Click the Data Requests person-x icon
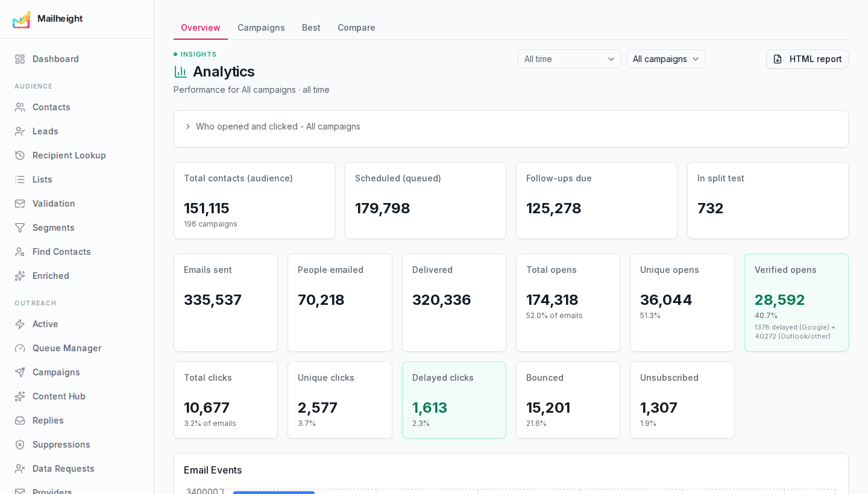The height and width of the screenshot is (494, 868). pyautogui.click(x=20, y=469)
